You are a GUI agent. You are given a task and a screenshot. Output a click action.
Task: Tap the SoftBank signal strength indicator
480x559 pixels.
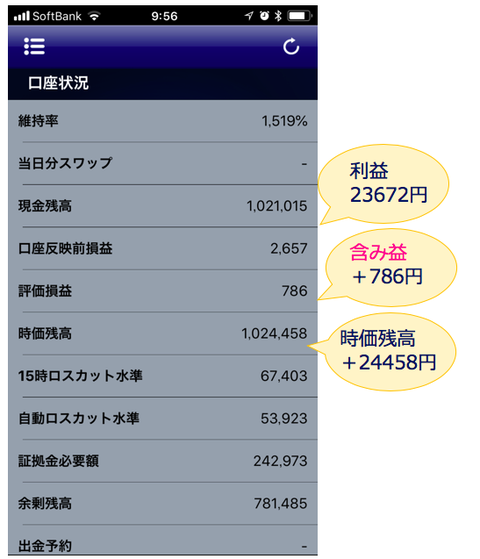22,16
